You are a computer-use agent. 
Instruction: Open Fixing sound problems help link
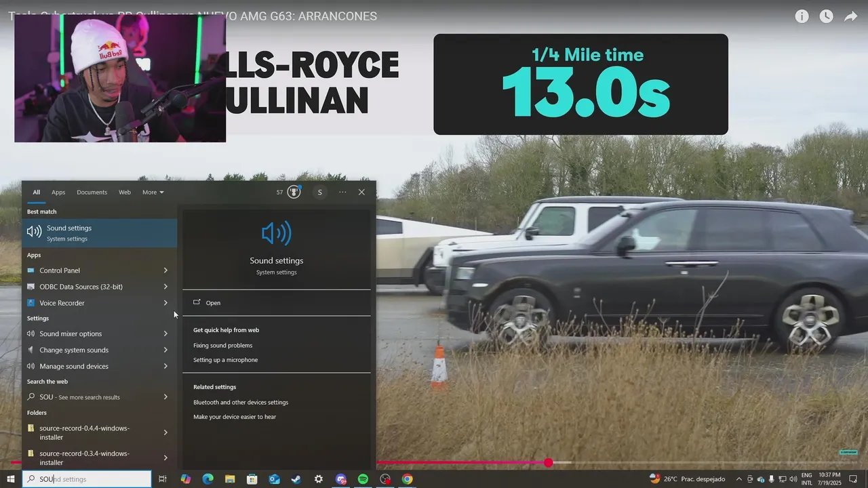222,346
